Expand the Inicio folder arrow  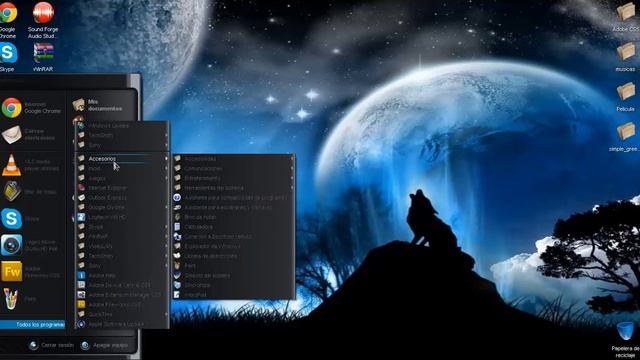click(166, 168)
